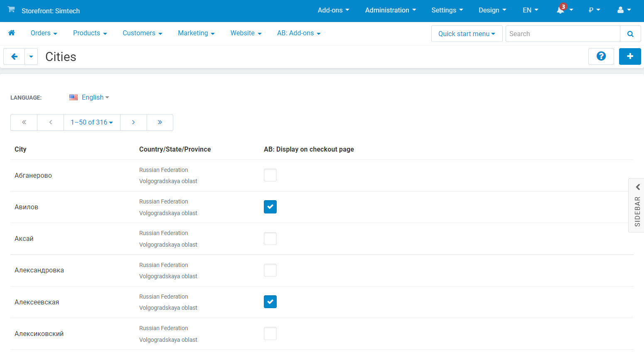
Task: Click the Storefront: Simtech link
Action: (x=51, y=11)
